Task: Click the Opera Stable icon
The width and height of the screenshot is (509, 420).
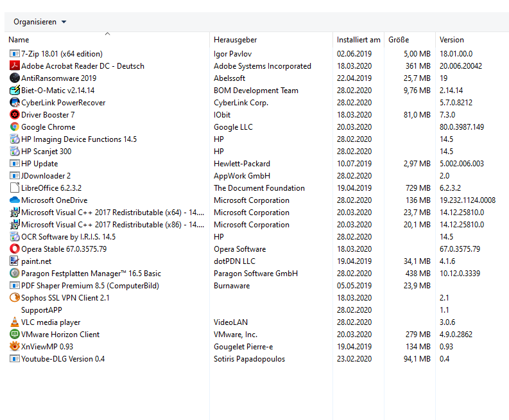Action: [15, 249]
